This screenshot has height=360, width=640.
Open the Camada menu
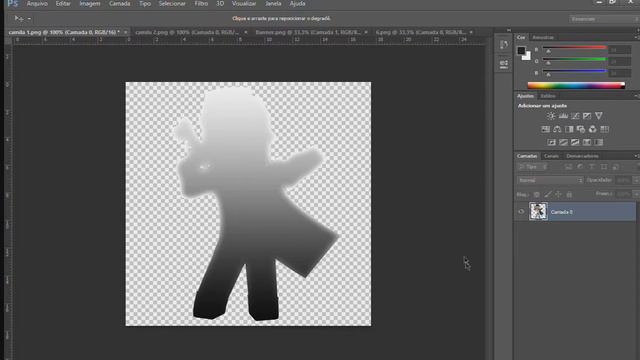[119, 4]
